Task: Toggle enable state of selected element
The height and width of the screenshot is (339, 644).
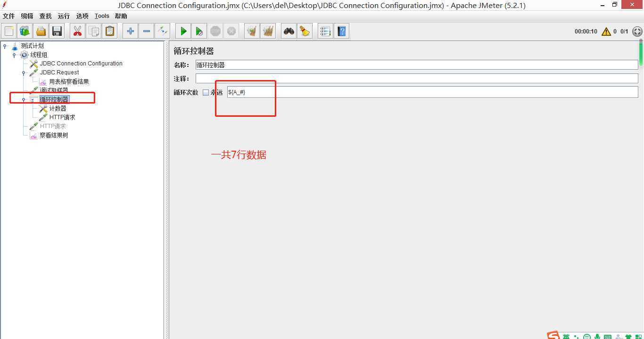Action: pos(163,32)
